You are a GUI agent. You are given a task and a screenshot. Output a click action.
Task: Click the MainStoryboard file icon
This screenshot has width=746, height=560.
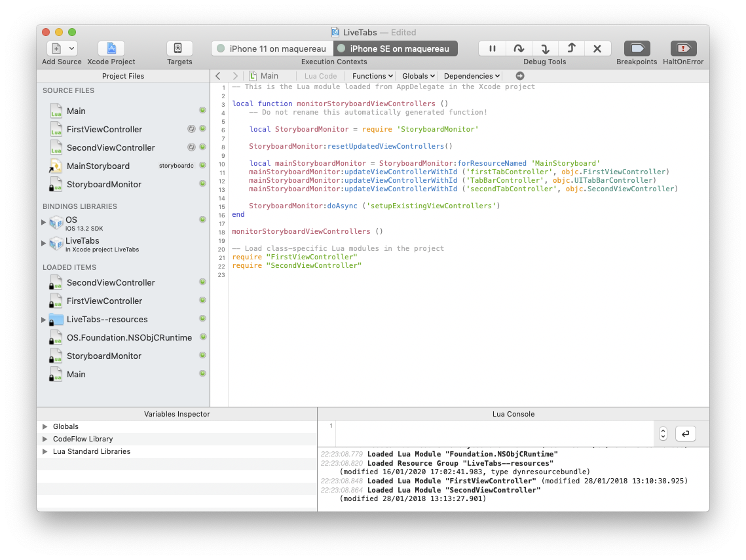(x=56, y=166)
